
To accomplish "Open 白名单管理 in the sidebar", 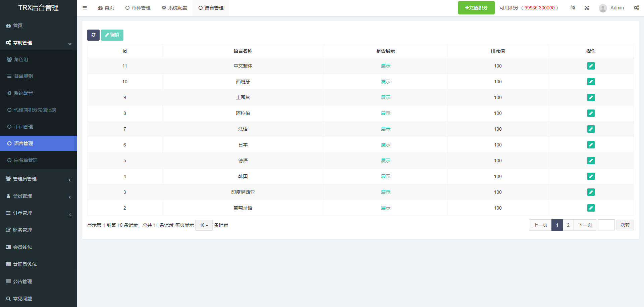I will [25, 160].
